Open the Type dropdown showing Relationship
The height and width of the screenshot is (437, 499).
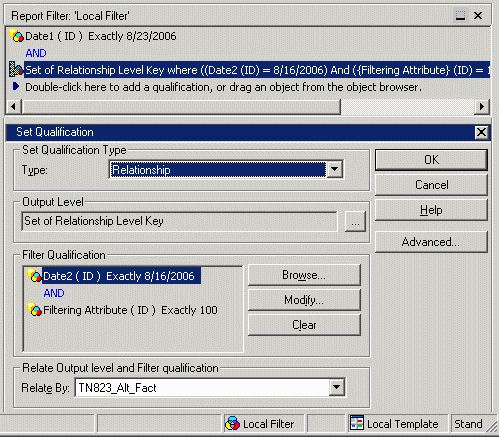pos(335,169)
